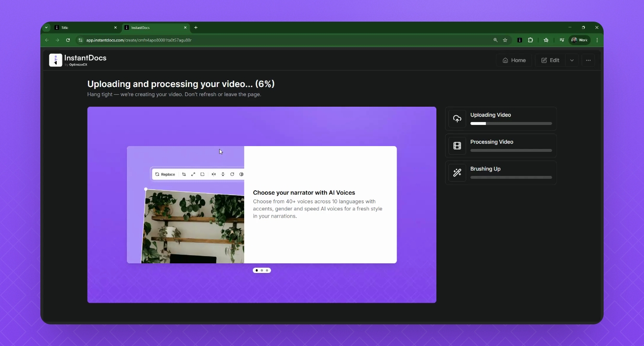Click the plant shelf image in slide
The height and width of the screenshot is (346, 644).
tap(193, 226)
